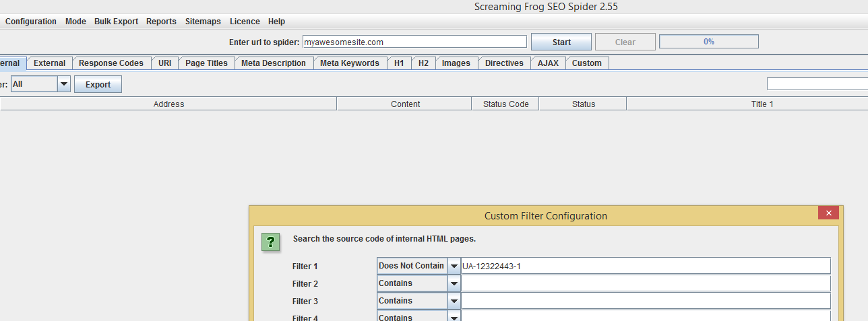This screenshot has width=868, height=321.
Task: Expand the Filter 2 Contains dropdown
Action: point(454,283)
